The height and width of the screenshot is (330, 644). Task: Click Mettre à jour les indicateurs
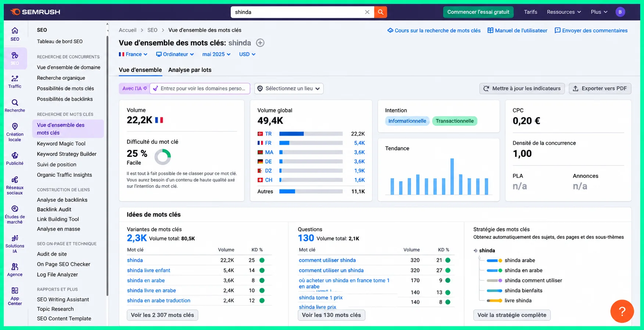tap(522, 89)
